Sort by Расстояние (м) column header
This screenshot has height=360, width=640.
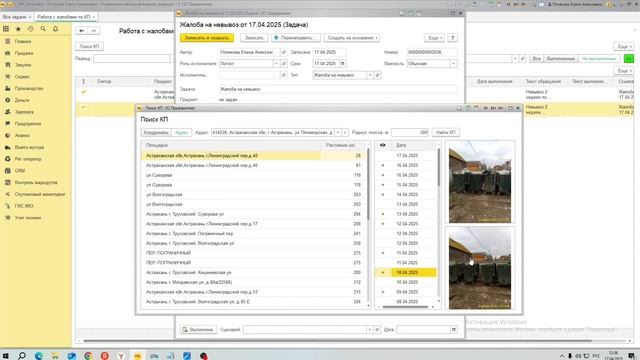point(340,145)
